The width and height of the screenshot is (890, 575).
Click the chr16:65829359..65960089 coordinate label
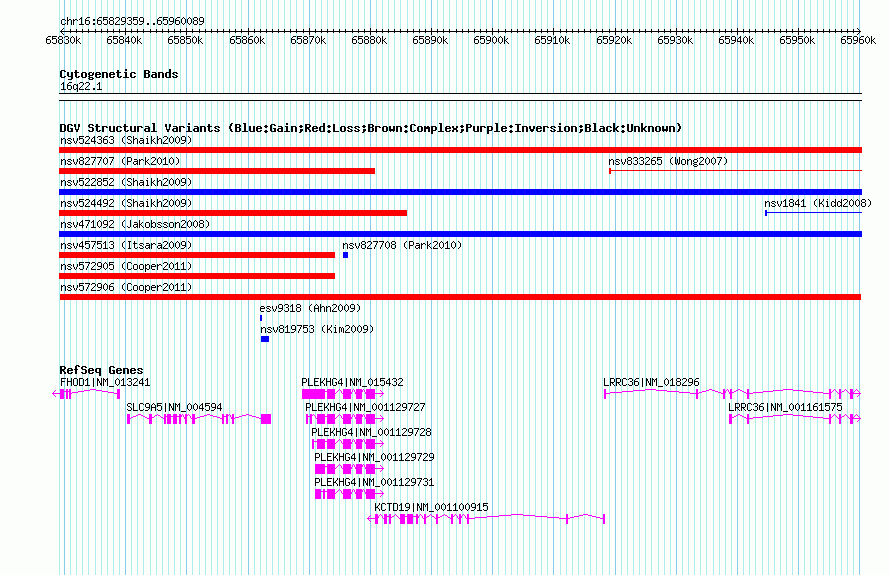tap(132, 21)
